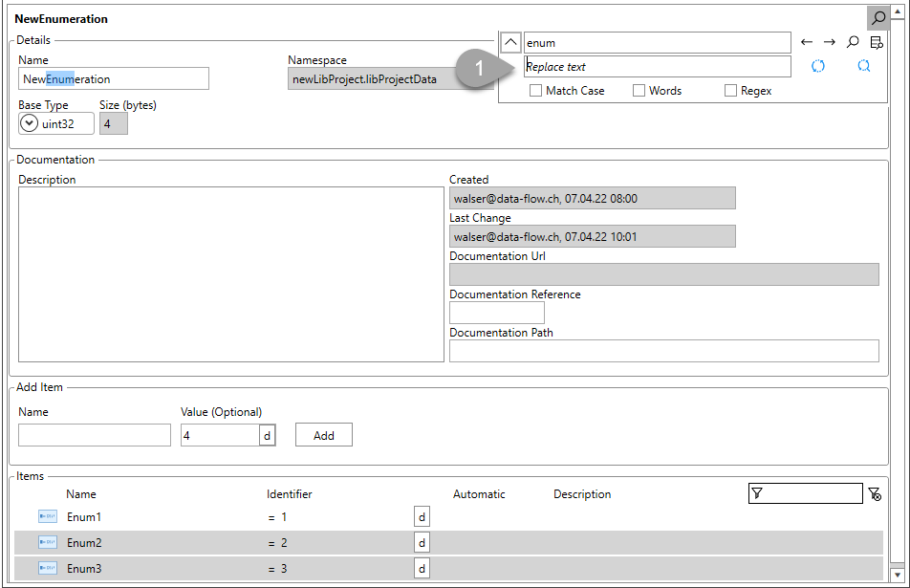Enable the Match Case checkbox
The image size is (910, 588).
535,91
